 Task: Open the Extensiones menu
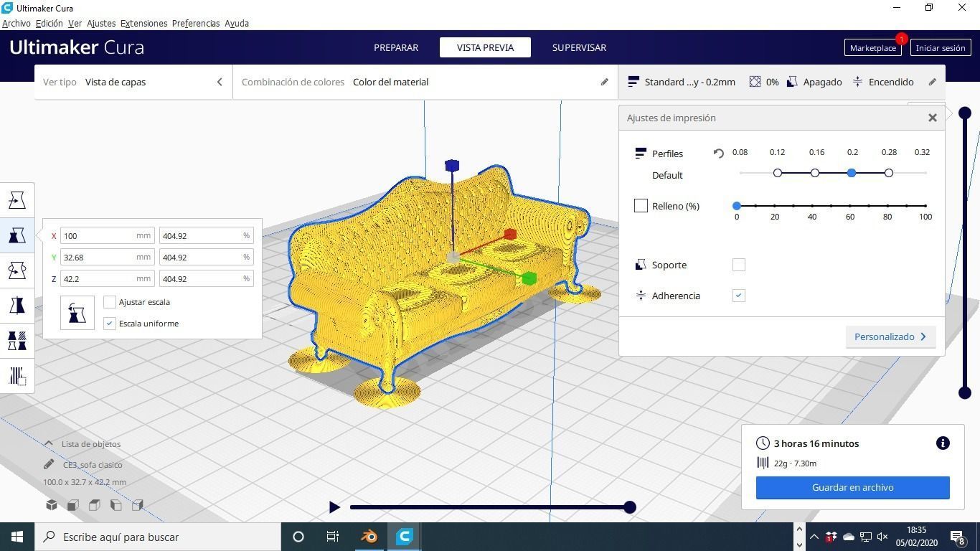pos(144,23)
